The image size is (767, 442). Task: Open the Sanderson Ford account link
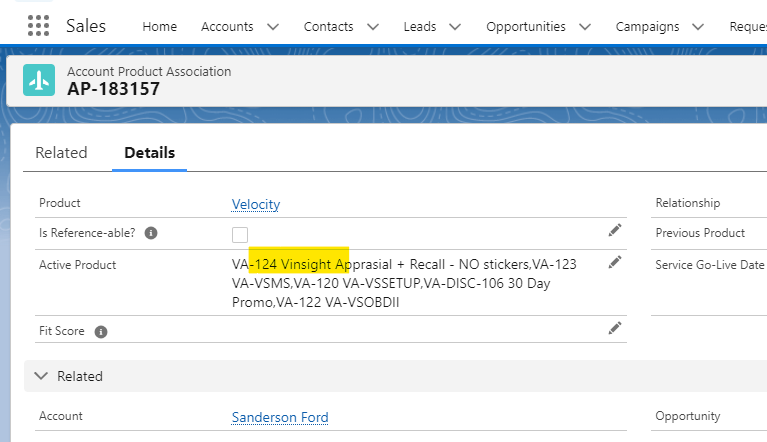pyautogui.click(x=280, y=417)
